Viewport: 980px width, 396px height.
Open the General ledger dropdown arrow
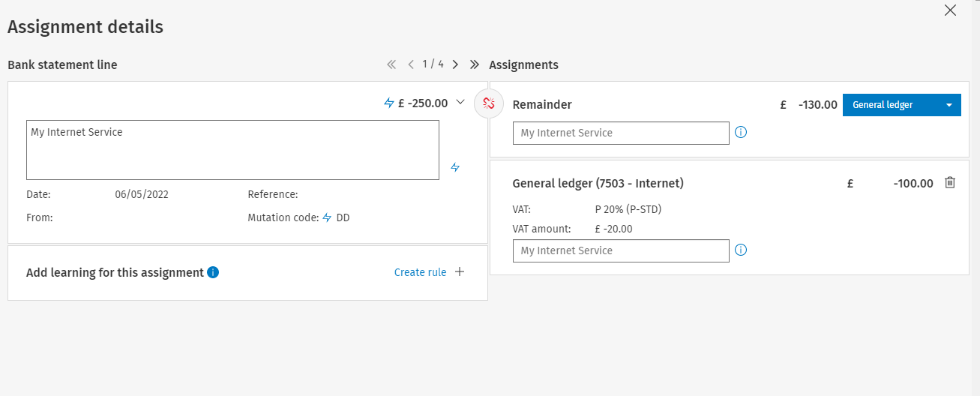949,105
